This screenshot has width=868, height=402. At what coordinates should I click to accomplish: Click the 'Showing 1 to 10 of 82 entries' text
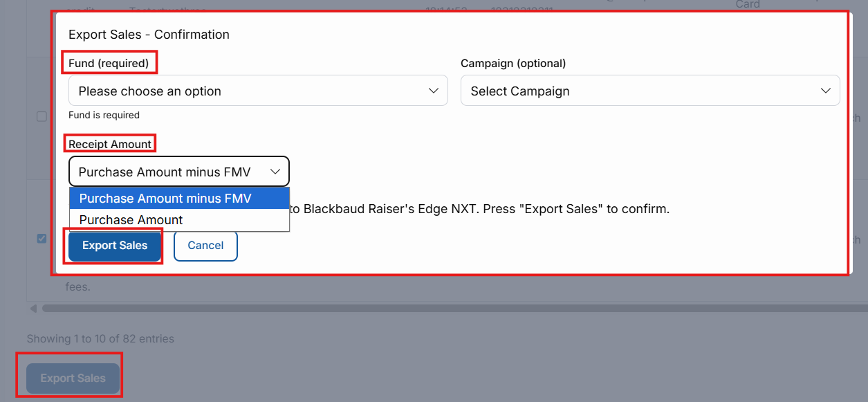pyautogui.click(x=100, y=339)
